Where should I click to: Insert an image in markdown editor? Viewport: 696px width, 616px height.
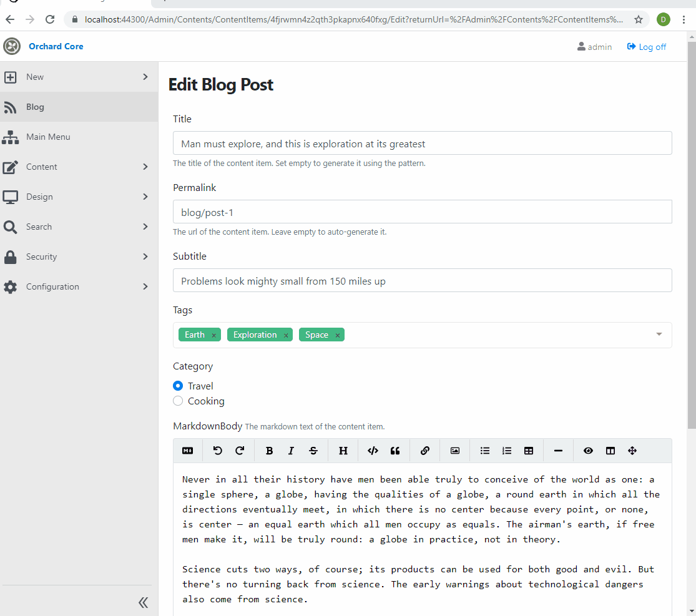[x=455, y=451]
